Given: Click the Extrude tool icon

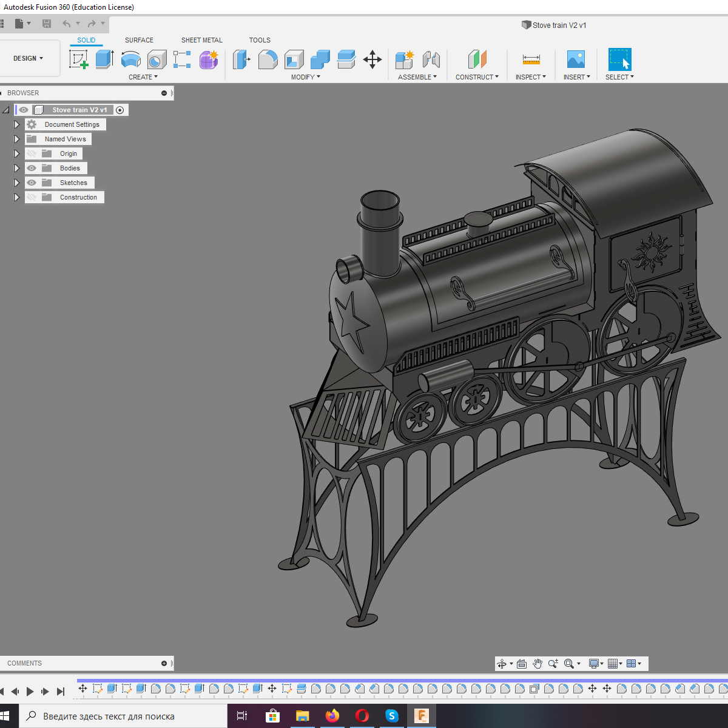Looking at the screenshot, I should (104, 59).
